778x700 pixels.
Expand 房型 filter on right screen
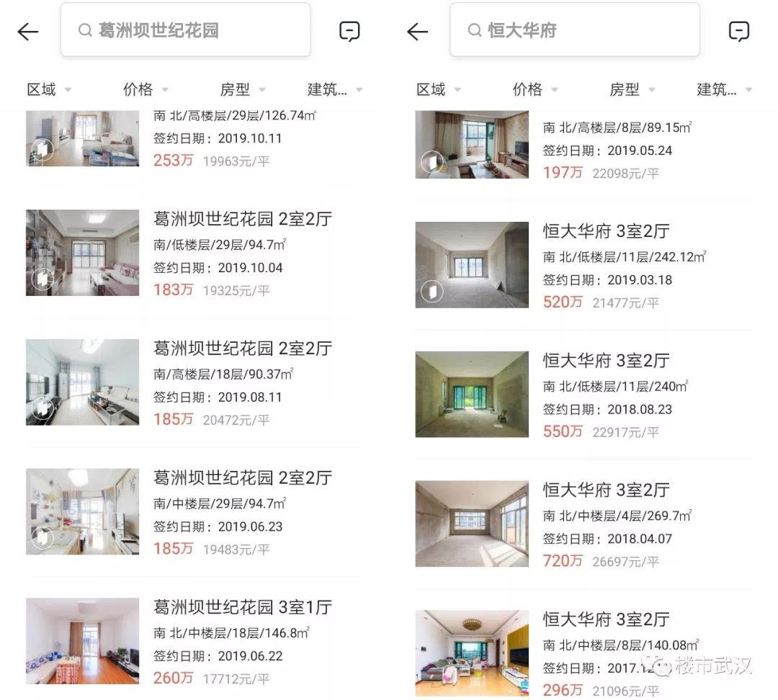click(x=632, y=90)
